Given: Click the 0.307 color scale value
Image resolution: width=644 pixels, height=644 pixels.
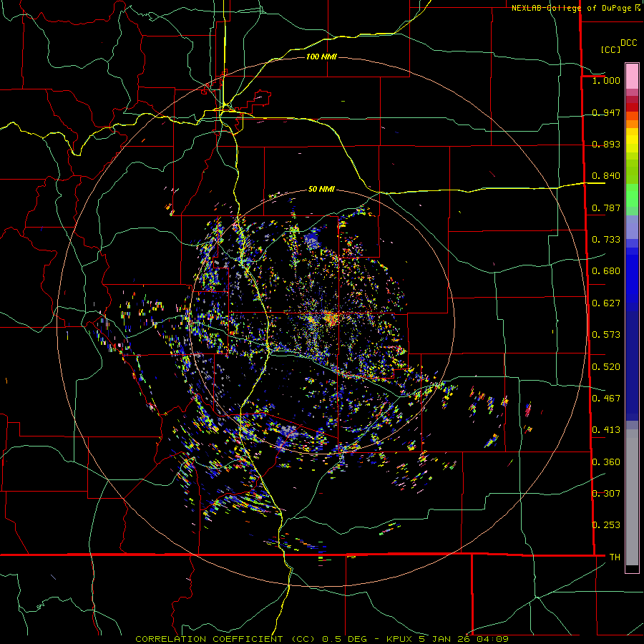Looking at the screenshot, I should point(606,494).
